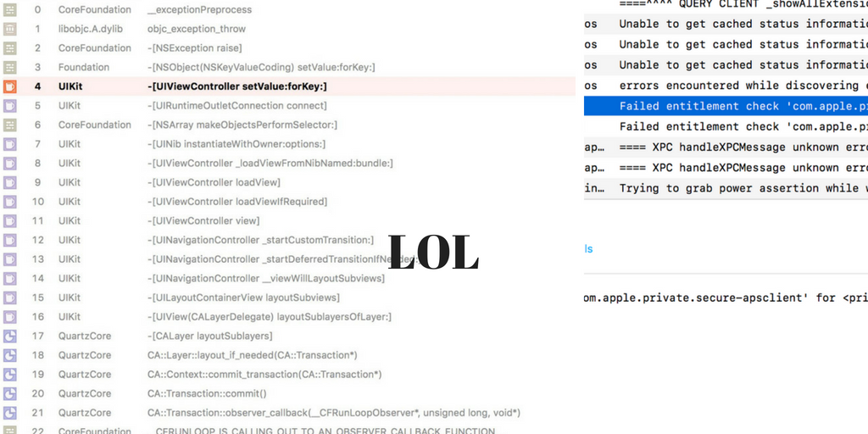The image size is (868, 434).
Task: Select the NSObject(NSKeyValueCoding) setValue:forKey: frame
Action: tap(261, 67)
